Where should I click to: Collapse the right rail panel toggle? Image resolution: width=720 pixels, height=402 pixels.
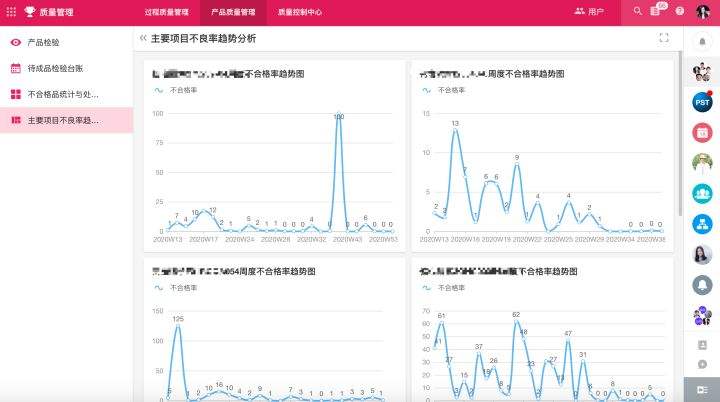pos(702,390)
